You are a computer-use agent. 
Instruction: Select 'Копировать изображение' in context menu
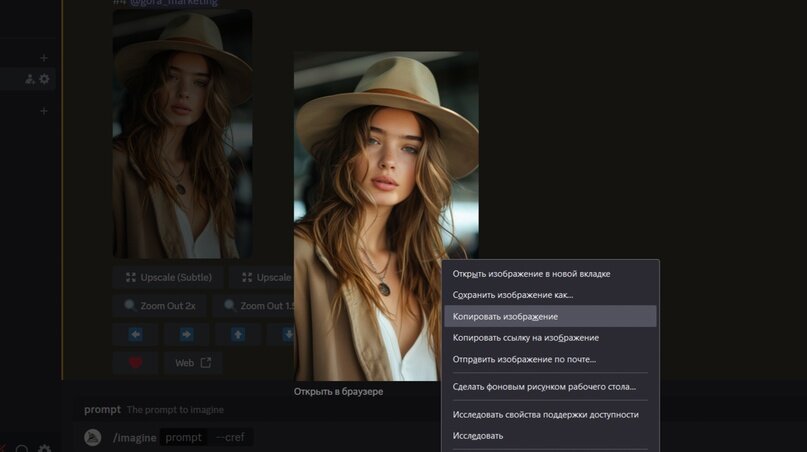[550, 316]
